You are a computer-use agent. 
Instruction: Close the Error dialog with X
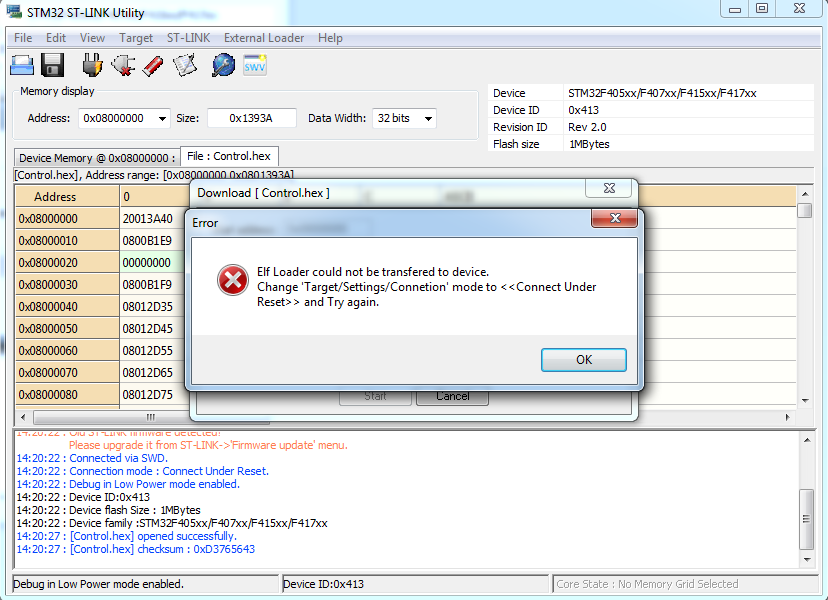[614, 219]
